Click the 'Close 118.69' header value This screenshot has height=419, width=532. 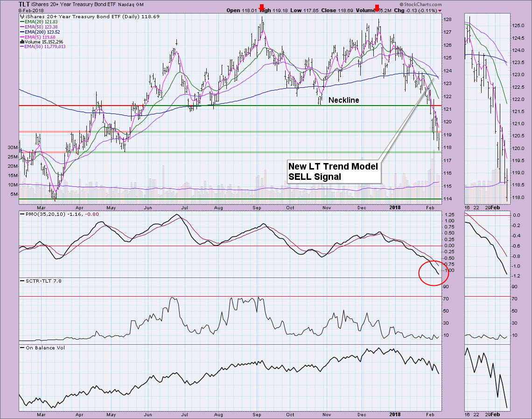point(337,11)
